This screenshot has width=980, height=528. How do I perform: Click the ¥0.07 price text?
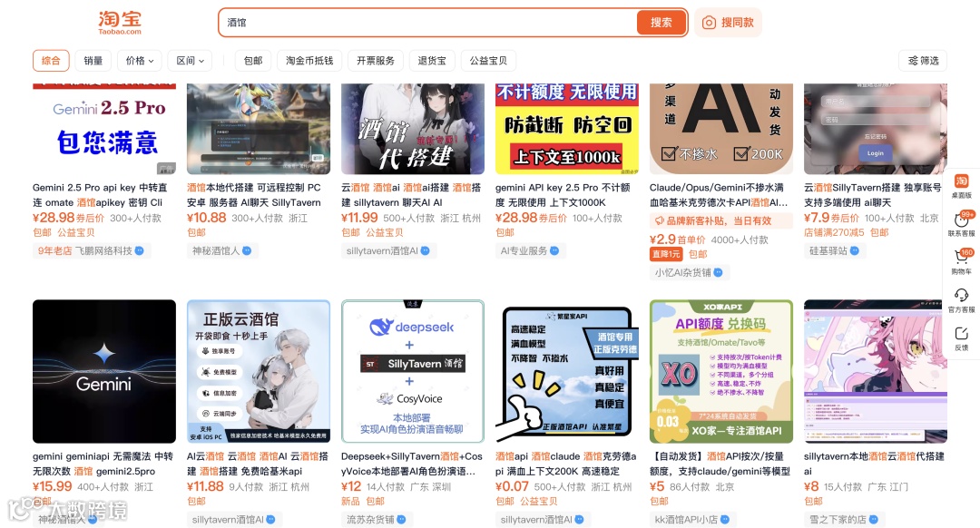(512, 486)
